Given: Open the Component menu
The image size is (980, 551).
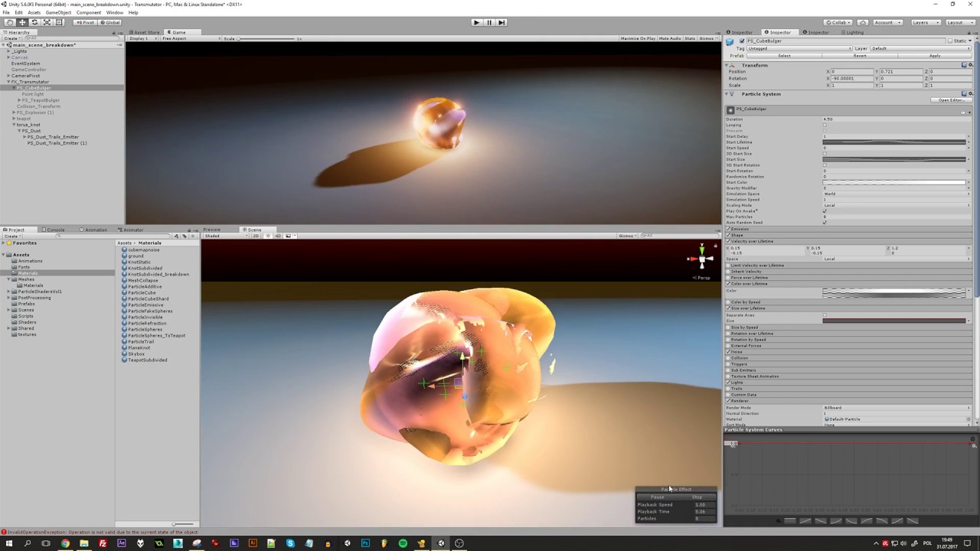Looking at the screenshot, I should (89, 13).
